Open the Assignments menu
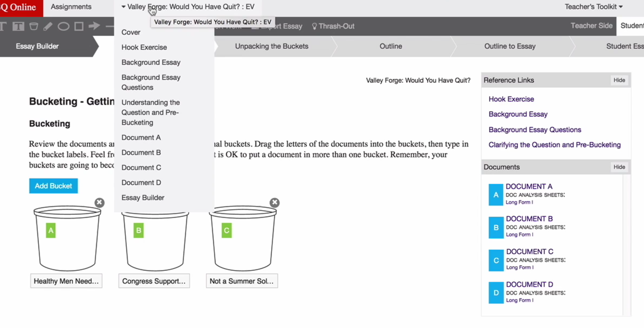 point(71,7)
